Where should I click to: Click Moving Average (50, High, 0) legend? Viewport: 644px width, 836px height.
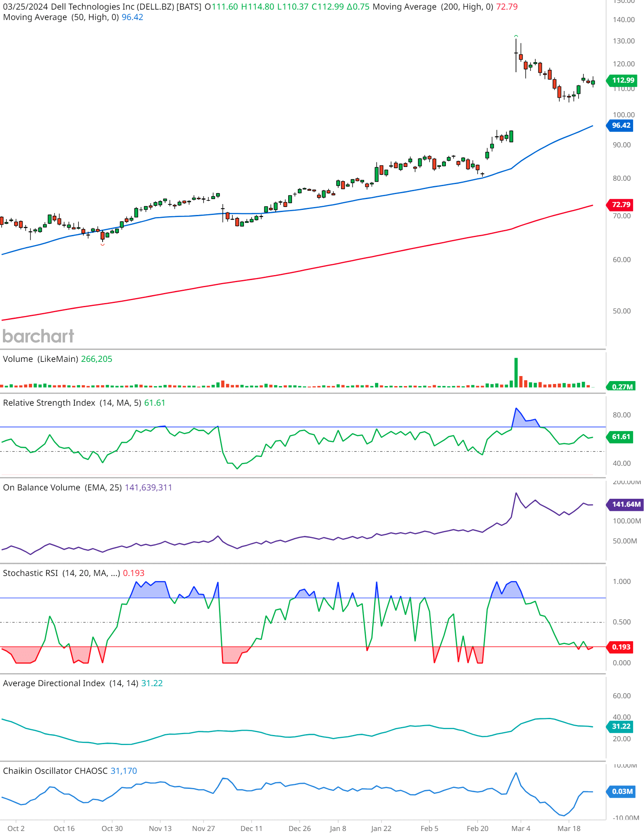coord(61,17)
